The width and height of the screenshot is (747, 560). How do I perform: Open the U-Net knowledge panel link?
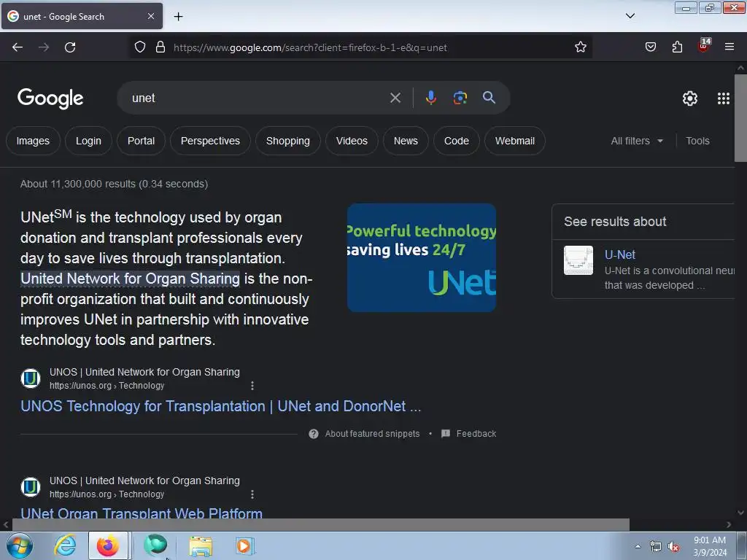(x=620, y=254)
